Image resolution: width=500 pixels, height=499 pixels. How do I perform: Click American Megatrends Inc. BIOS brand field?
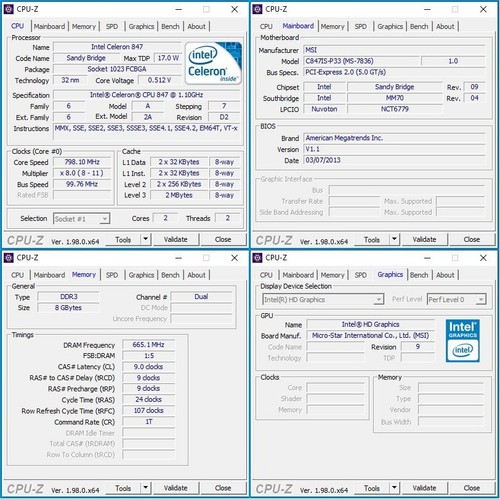pyautogui.click(x=394, y=138)
